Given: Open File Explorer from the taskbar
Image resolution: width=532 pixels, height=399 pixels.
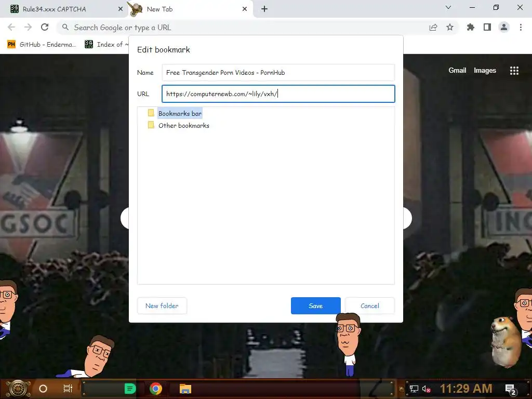Looking at the screenshot, I should 185,389.
